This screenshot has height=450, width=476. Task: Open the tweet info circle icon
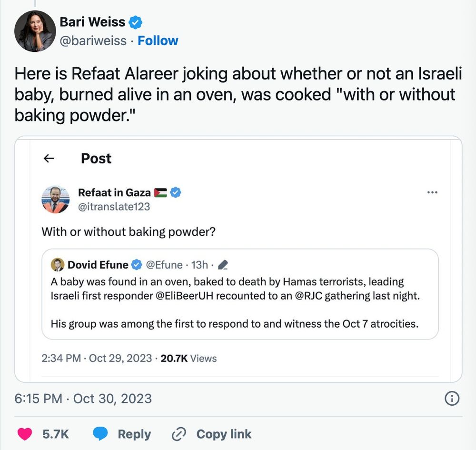[452, 399]
